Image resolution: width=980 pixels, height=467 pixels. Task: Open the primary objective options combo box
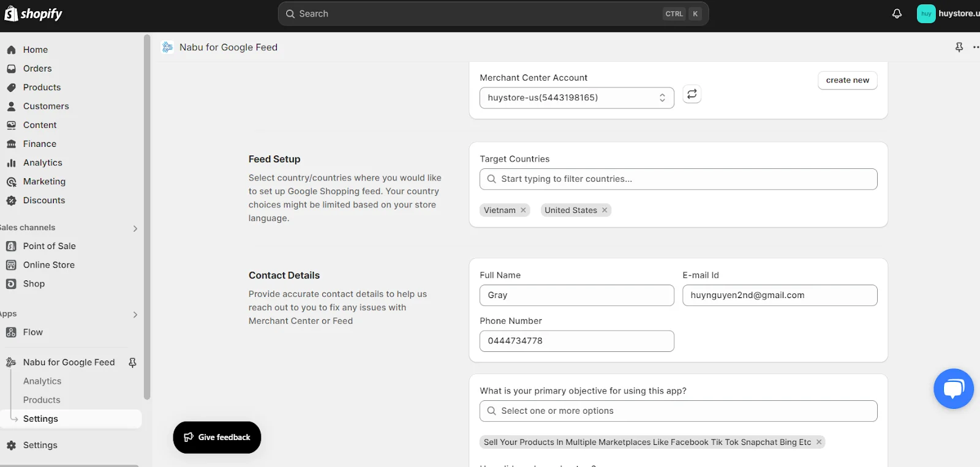pos(679,411)
